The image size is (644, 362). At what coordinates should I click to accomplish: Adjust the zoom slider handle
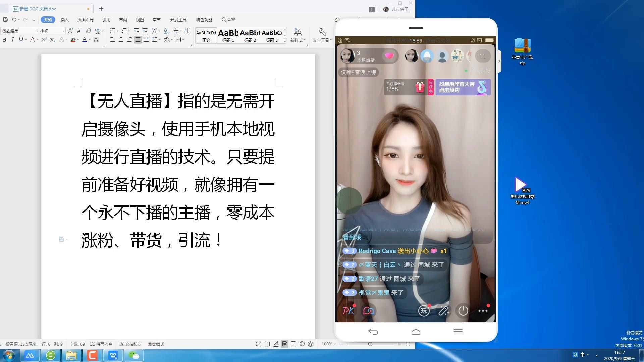pos(370,344)
